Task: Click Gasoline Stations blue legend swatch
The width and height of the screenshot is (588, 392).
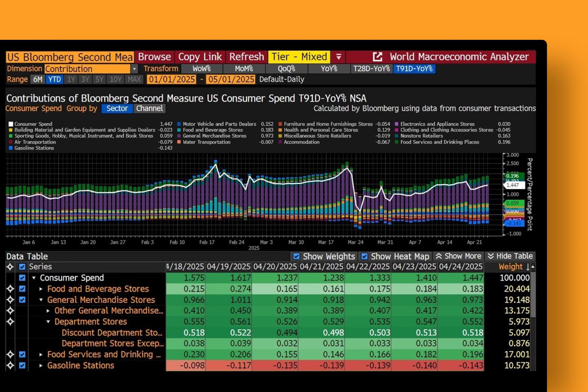Action: (x=11, y=148)
